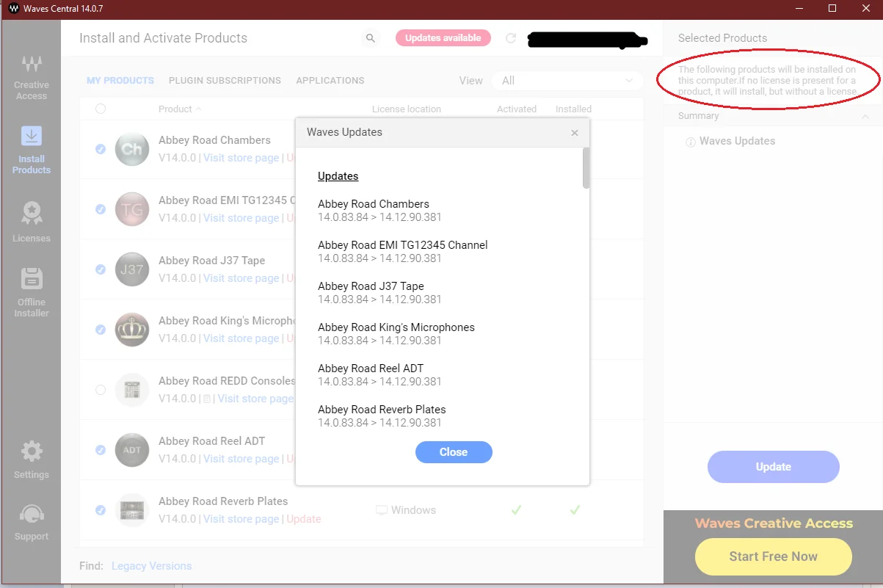Collapse the Summary section chevron
The image size is (883, 588).
click(865, 117)
